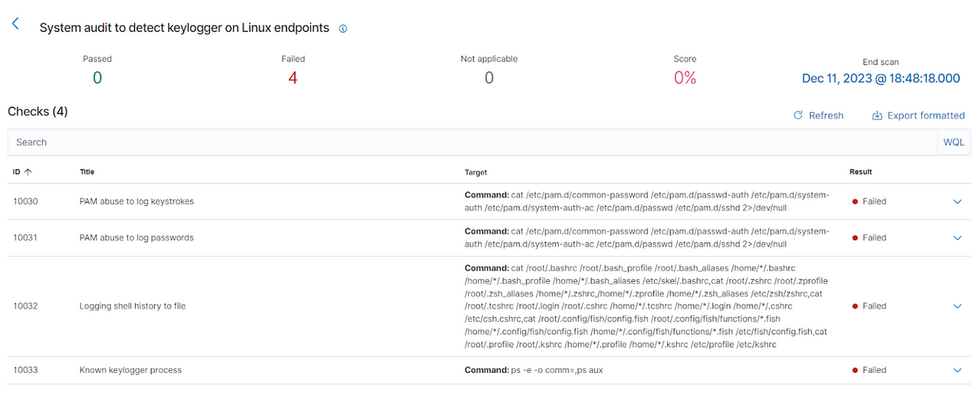Click the Passed count value
Viewport: 980px width, 396px height.
pyautogui.click(x=97, y=78)
